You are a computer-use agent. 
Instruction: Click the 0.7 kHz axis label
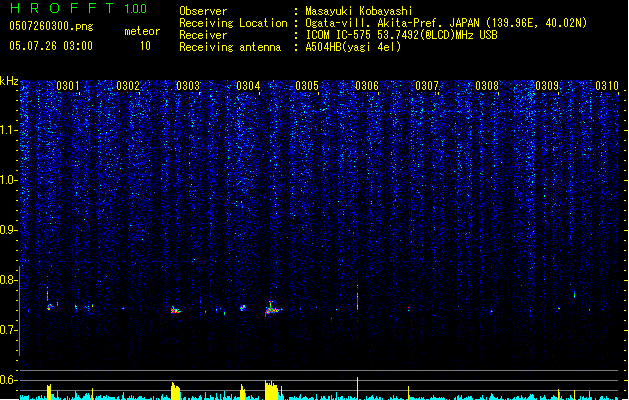(x=9, y=330)
